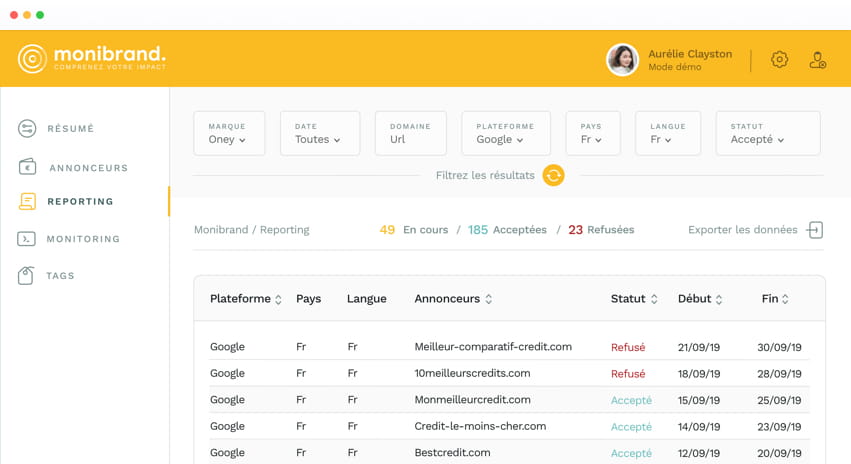This screenshot has width=851, height=464.
Task: Open the Statut Accepté dropdown
Action: pyautogui.click(x=767, y=133)
